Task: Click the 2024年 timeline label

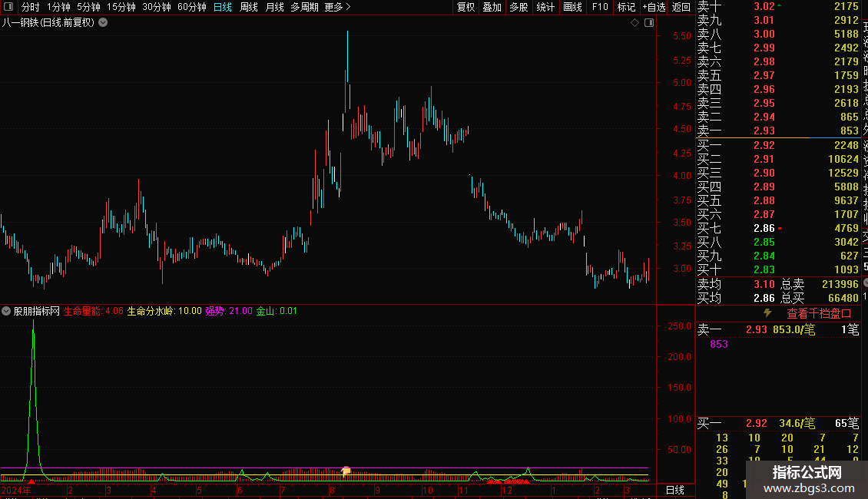Action: point(16,490)
